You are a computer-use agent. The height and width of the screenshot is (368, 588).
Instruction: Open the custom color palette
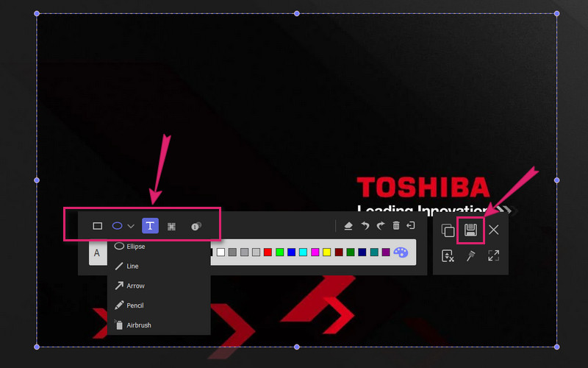click(401, 252)
